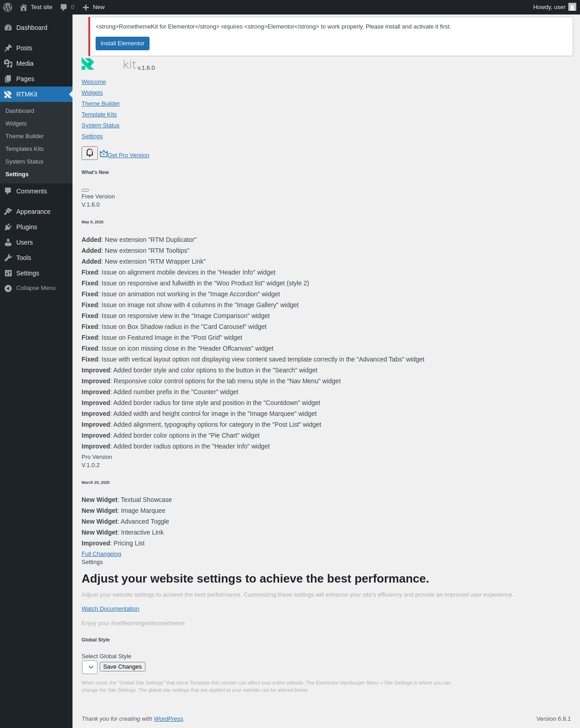
Task: Open the Select Global Style dropdown
Action: [x=90, y=667]
